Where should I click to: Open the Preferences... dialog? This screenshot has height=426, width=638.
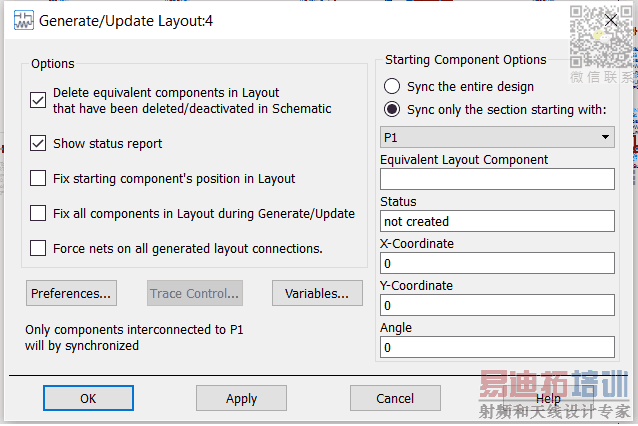pyautogui.click(x=71, y=293)
